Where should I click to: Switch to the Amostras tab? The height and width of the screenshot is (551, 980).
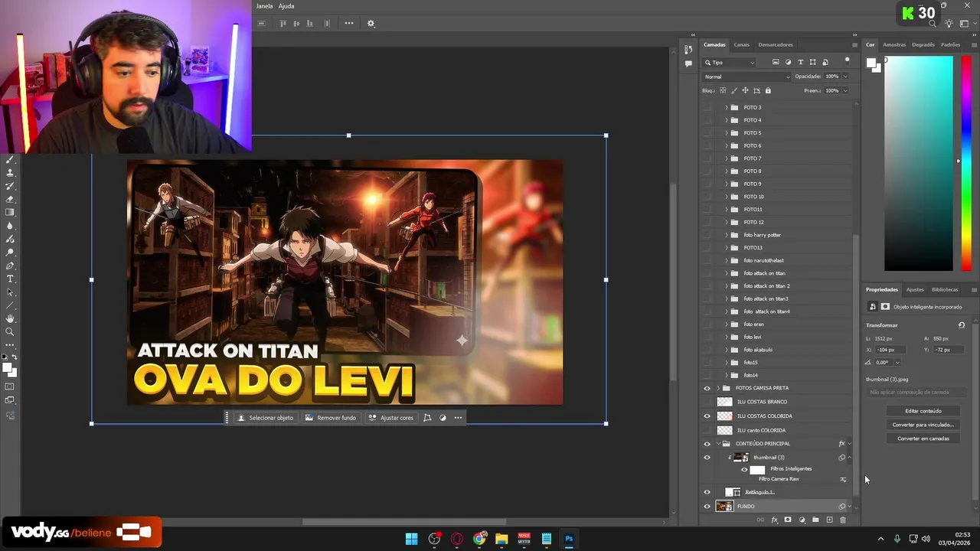894,44
